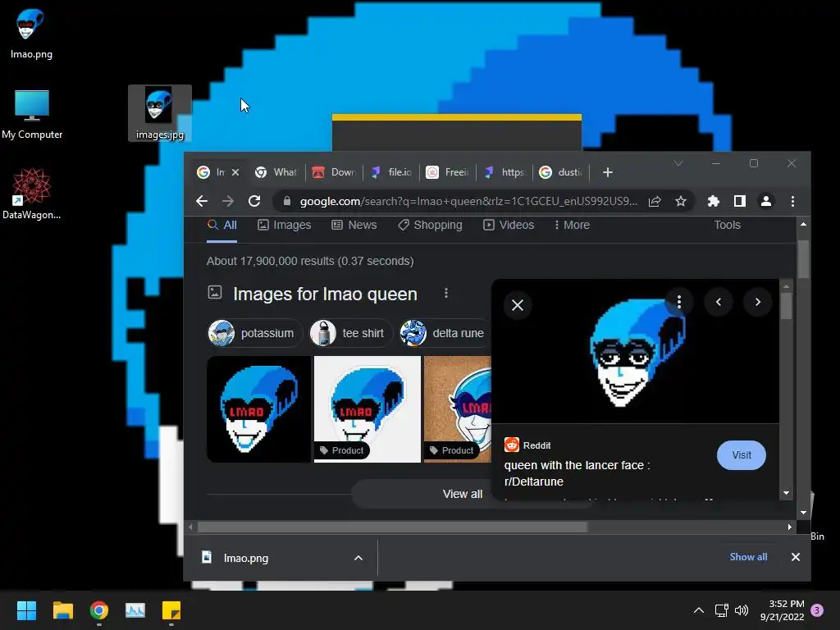Expand lmao.png download options chevron
840x630 pixels.
pos(358,558)
